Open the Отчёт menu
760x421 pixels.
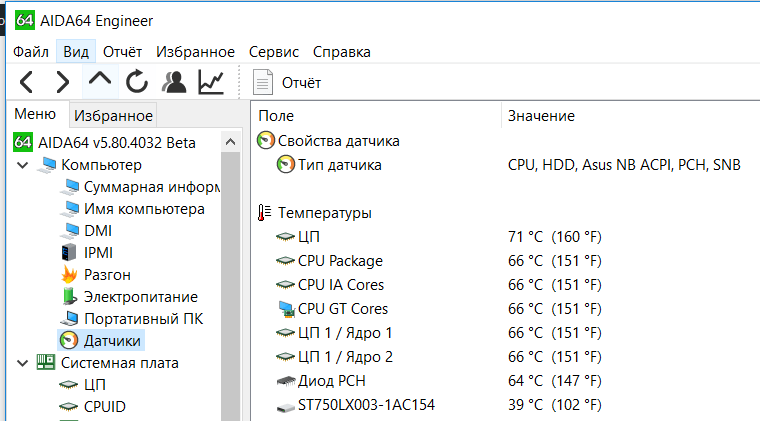pos(122,52)
